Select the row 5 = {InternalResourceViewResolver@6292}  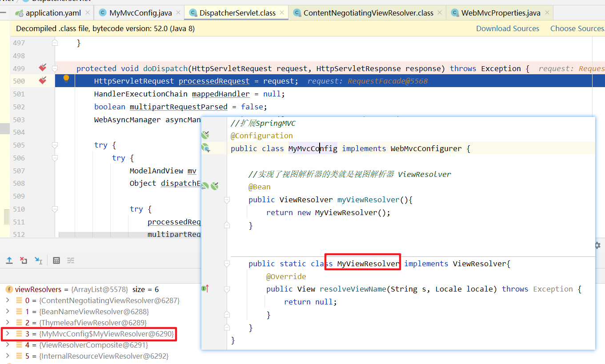pos(100,356)
